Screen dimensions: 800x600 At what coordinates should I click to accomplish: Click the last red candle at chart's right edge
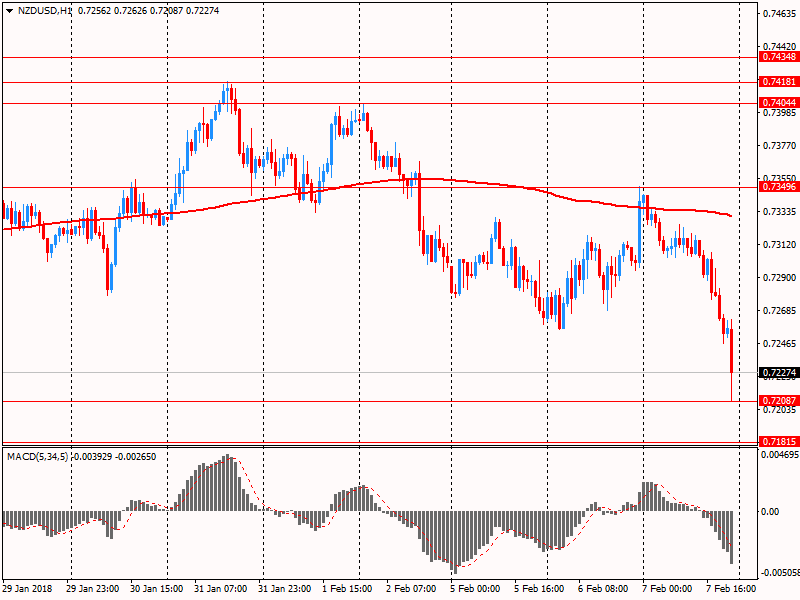[x=733, y=352]
